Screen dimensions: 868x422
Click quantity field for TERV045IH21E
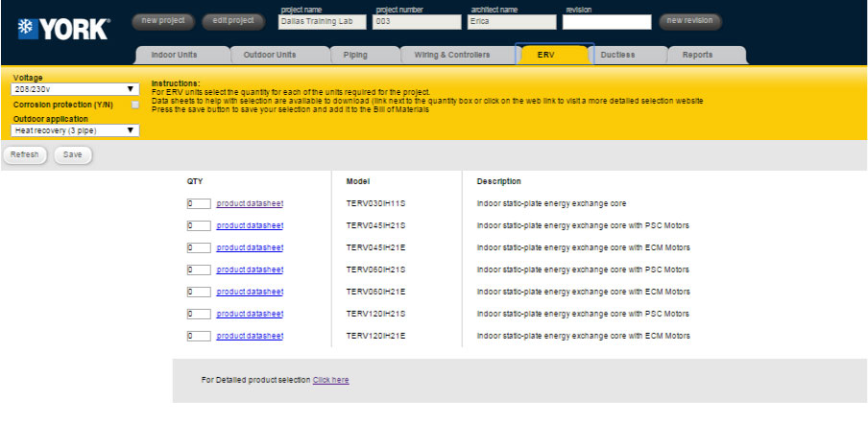199,247
